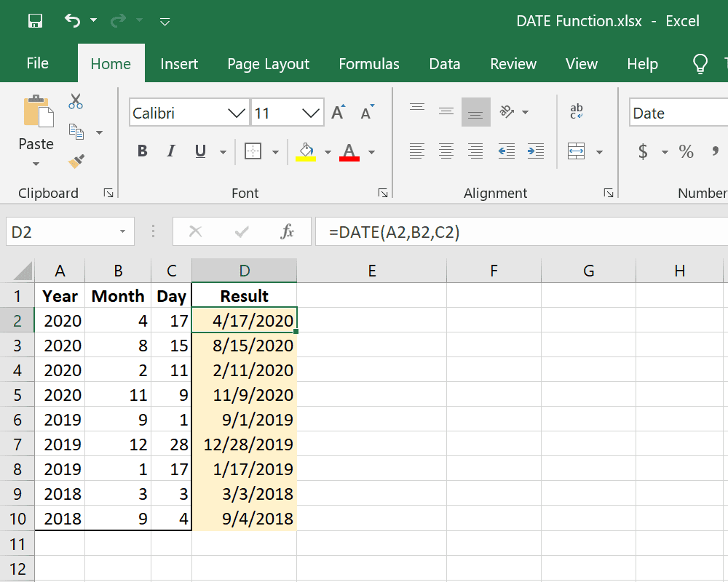The image size is (728, 582).
Task: Click the Cut scissors icon
Action: 76,102
